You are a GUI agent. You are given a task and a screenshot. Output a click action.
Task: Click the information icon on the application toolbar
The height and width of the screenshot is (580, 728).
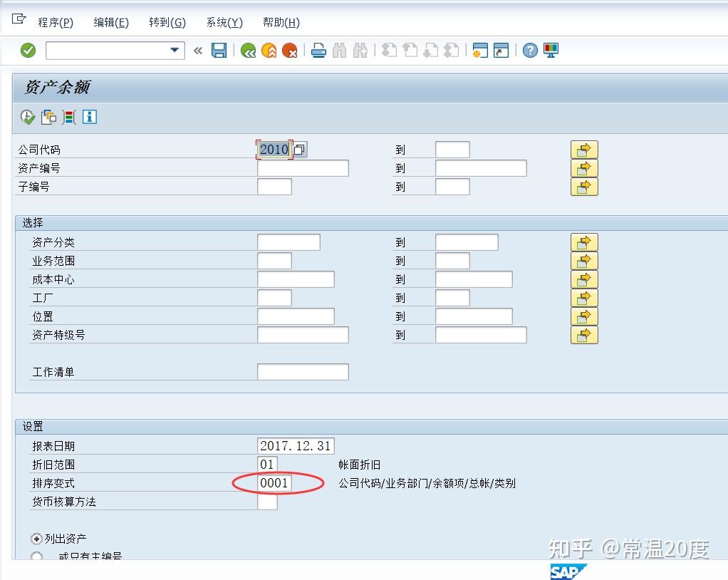pos(90,118)
